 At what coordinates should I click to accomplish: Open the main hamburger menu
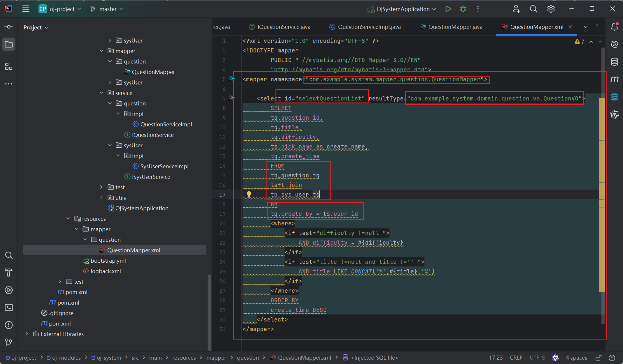pyautogui.click(x=26, y=9)
